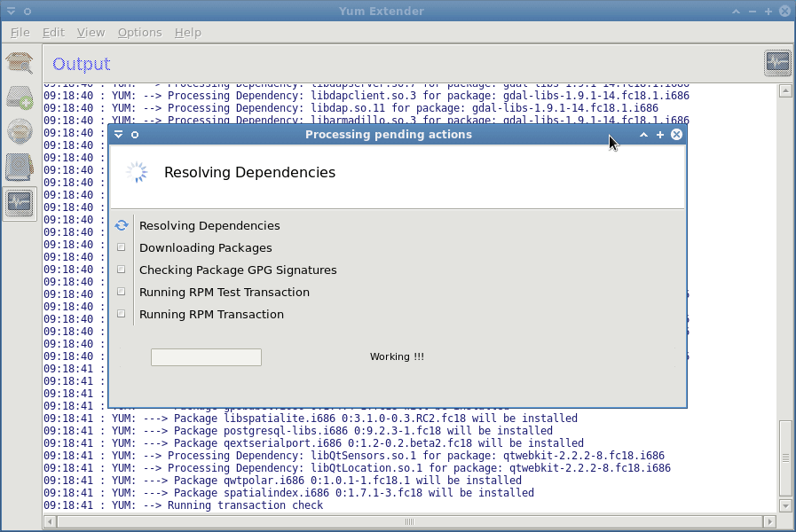Click the horizontal scrollbar left arrow
This screenshot has height=532, width=796.
[50, 521]
